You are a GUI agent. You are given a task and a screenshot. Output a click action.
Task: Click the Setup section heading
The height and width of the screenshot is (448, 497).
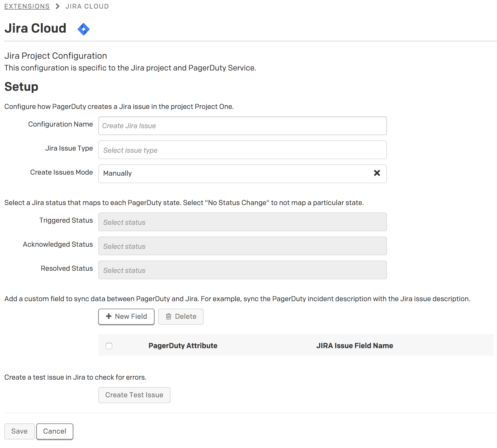[x=21, y=87]
